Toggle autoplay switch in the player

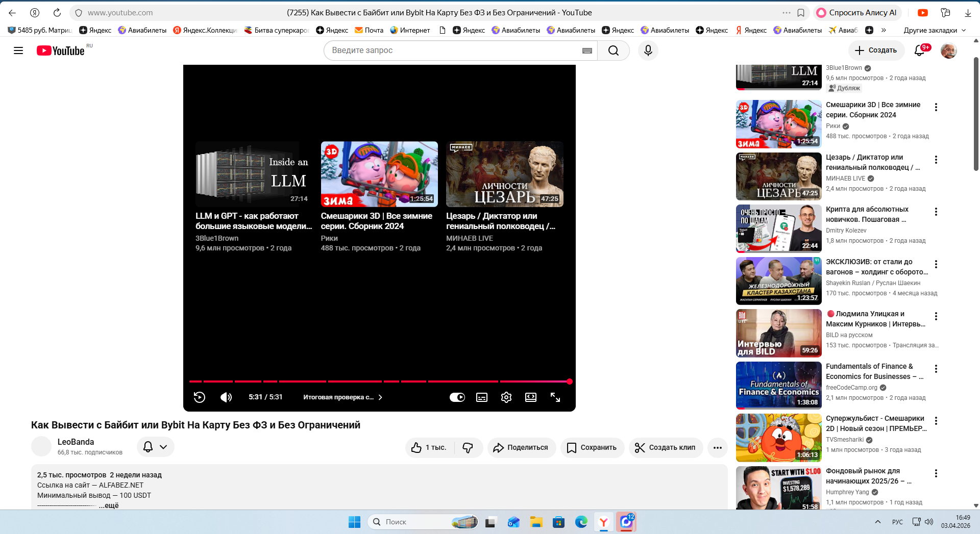(x=457, y=397)
